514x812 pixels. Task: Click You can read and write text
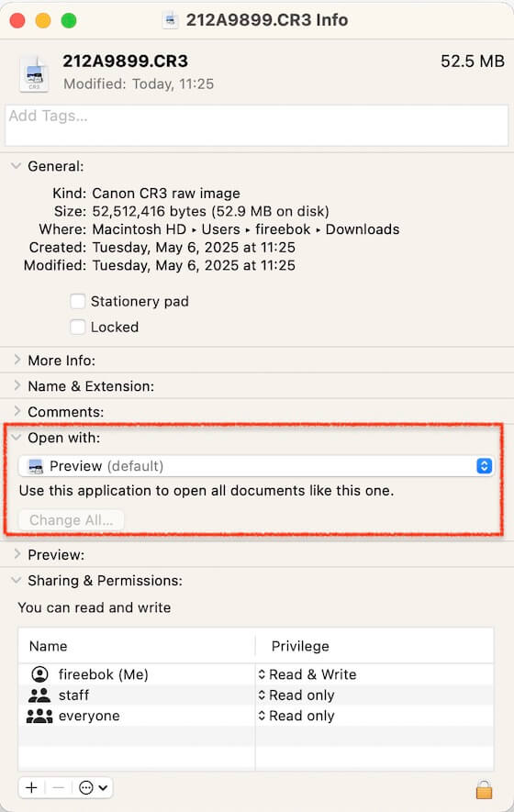95,607
